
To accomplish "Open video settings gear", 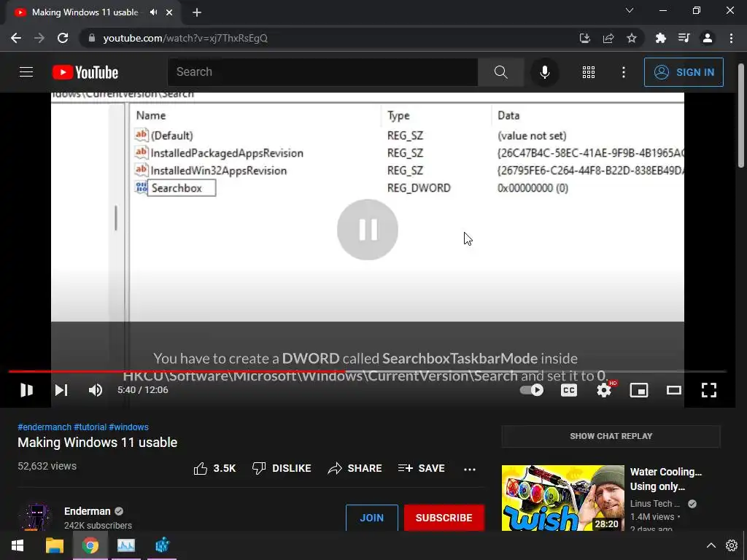I will tap(604, 390).
